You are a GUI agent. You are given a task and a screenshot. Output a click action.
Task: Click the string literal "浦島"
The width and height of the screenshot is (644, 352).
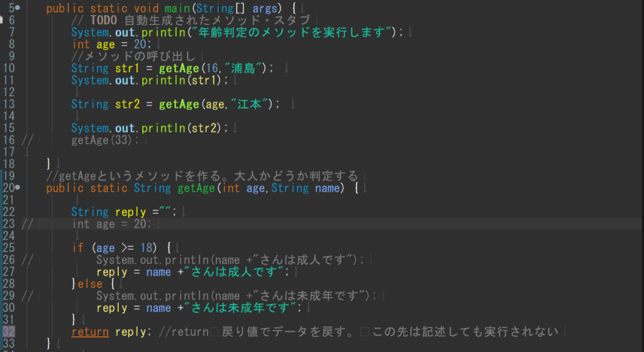(x=243, y=68)
